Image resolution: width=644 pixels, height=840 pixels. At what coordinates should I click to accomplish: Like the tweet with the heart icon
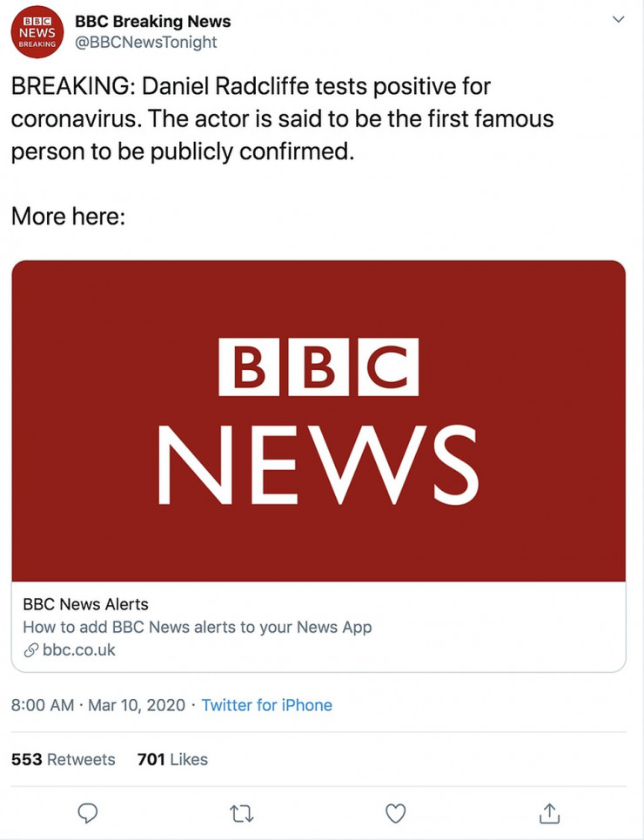coord(395,813)
